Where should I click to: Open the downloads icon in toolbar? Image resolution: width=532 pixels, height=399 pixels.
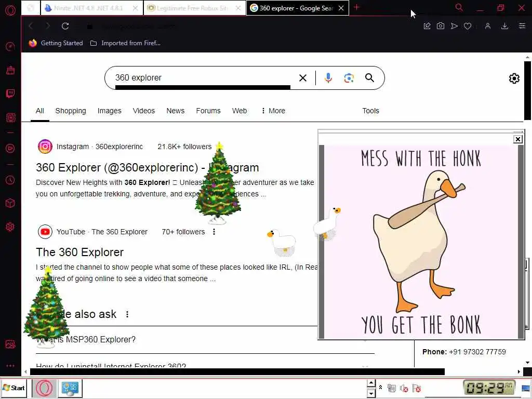(504, 26)
